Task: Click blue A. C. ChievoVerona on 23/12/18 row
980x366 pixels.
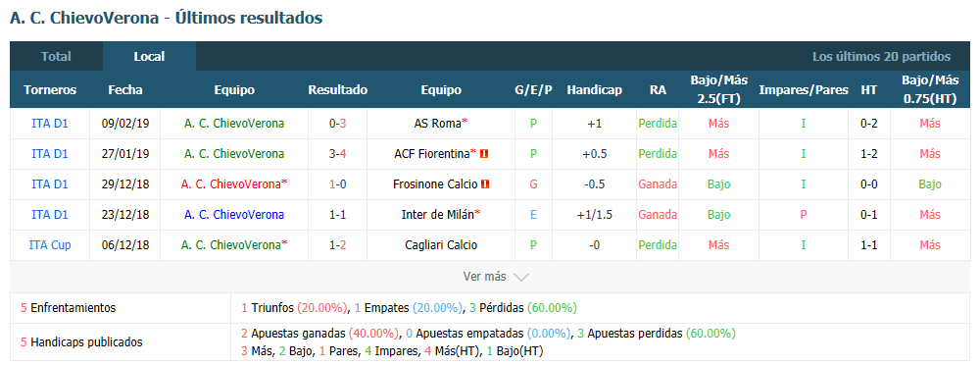Action: [234, 215]
